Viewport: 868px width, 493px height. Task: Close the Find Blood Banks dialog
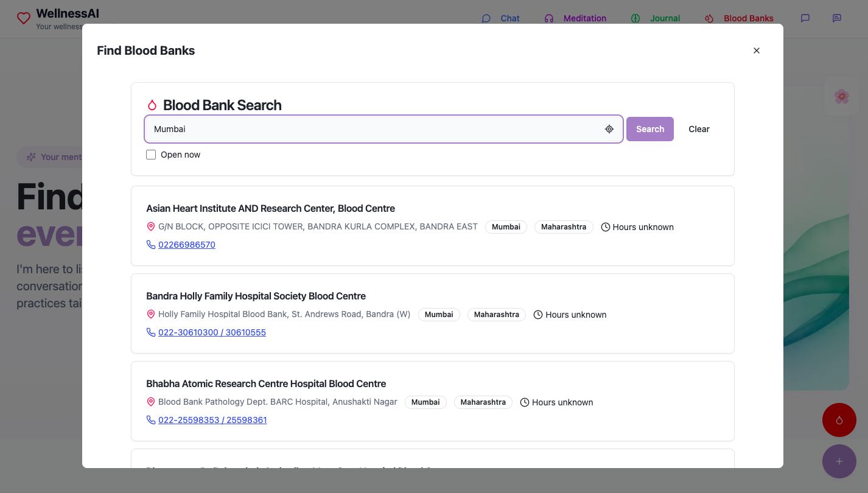coord(757,51)
